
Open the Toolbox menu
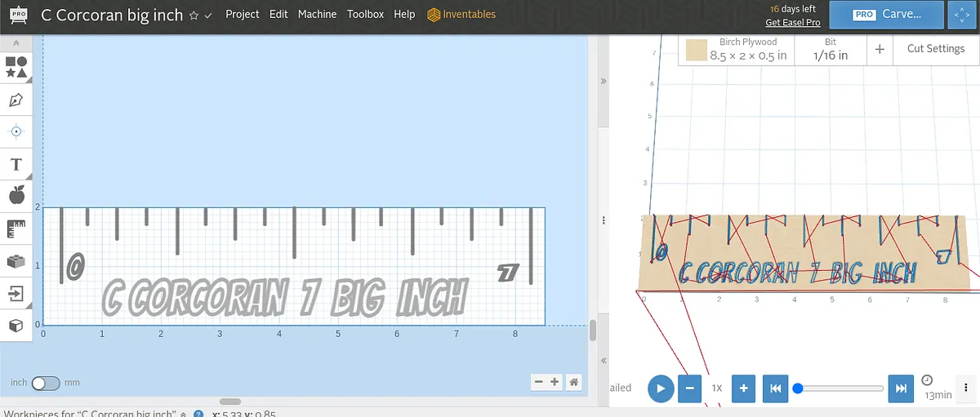click(365, 15)
